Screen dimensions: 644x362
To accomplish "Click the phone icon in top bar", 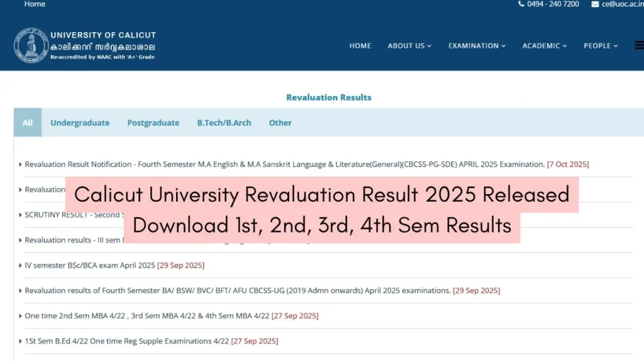I will click(521, 4).
